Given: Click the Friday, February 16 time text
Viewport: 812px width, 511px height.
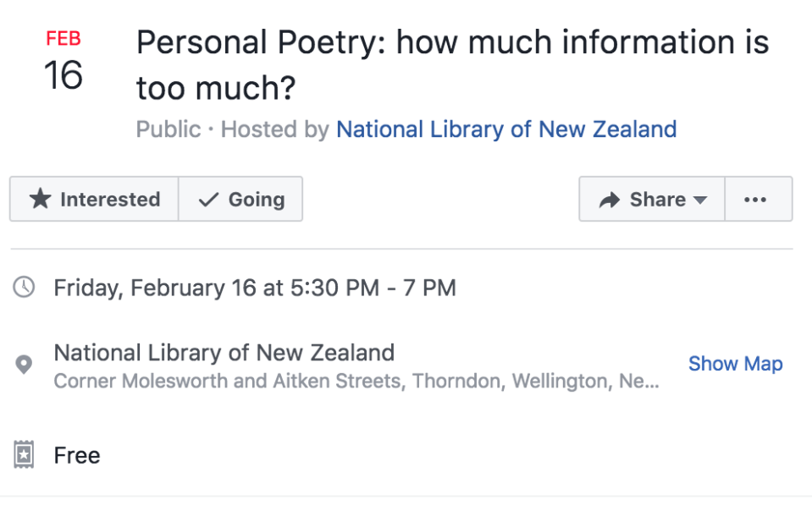Looking at the screenshot, I should [x=254, y=288].
